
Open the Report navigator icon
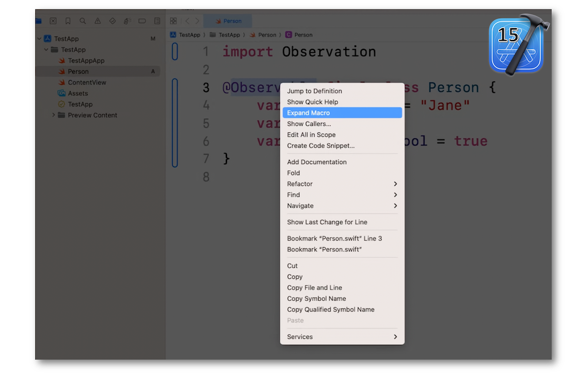click(x=157, y=21)
